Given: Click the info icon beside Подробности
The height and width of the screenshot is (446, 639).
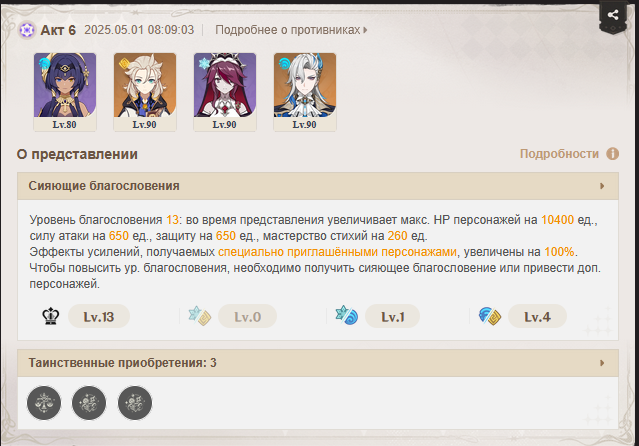Looking at the screenshot, I should [613, 154].
